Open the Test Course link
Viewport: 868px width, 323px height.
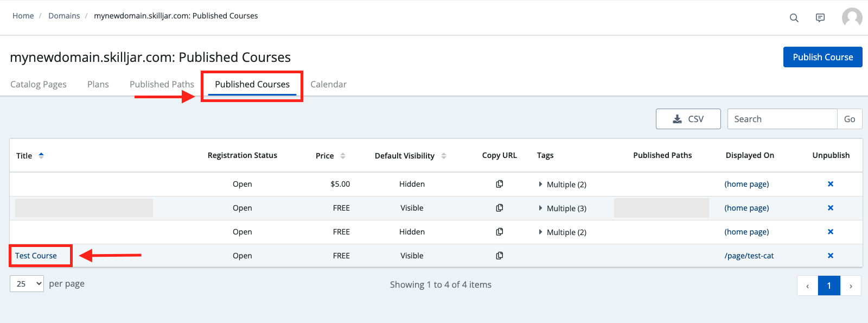tap(36, 256)
